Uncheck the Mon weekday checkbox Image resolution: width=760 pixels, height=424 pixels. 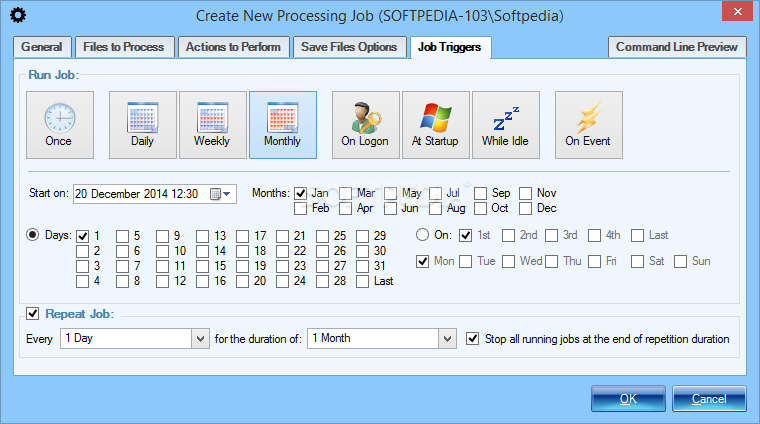(x=423, y=262)
